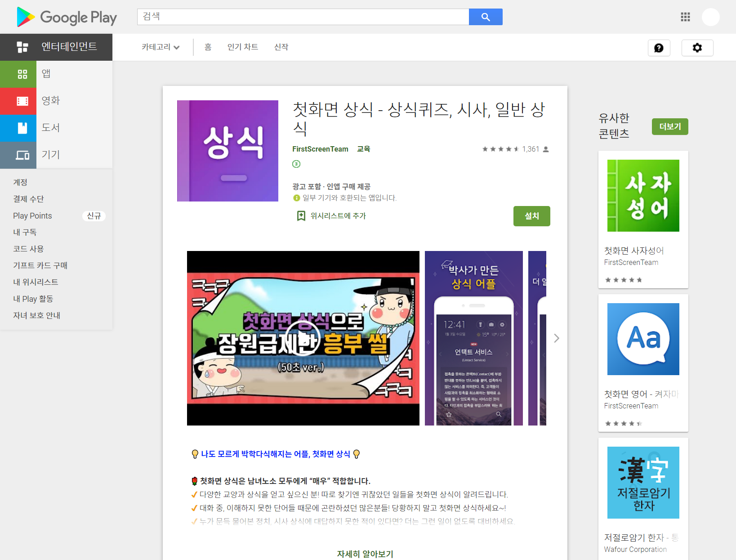Open the profile avatar circle
Viewport: 736px width, 560px height.
pos(711,17)
